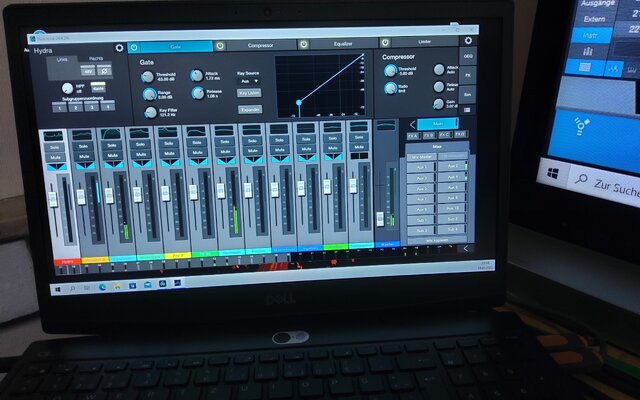Toggle the Compressor power icon
This screenshot has height=400, width=640.
tap(220, 45)
